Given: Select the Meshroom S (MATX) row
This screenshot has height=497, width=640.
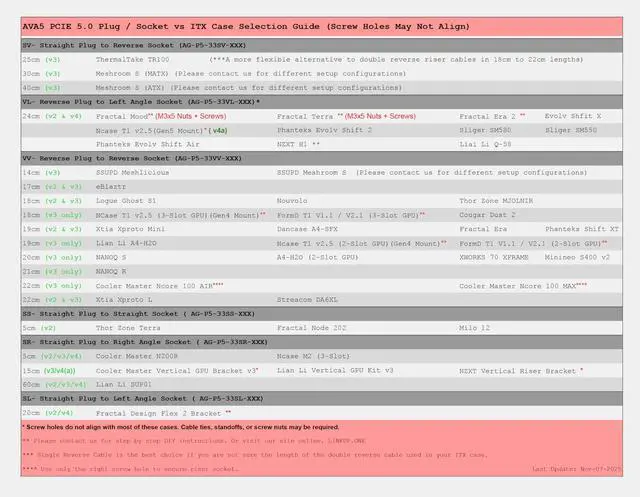Looking at the screenshot, I should (x=133, y=74).
